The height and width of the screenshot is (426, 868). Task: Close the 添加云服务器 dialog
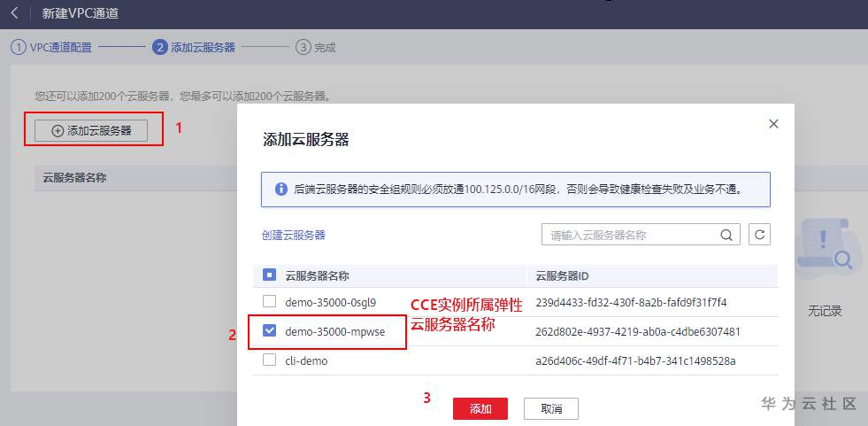pos(773,124)
